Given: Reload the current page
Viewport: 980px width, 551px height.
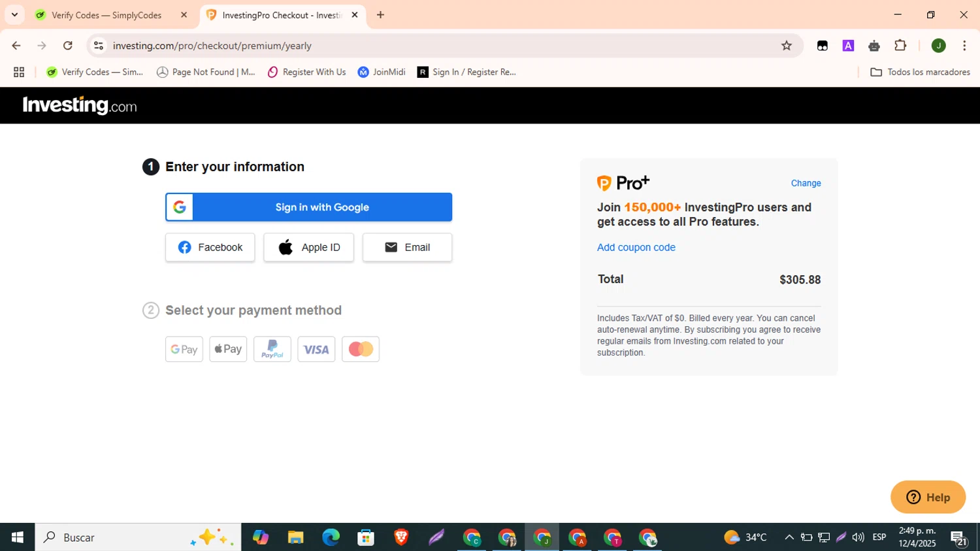Looking at the screenshot, I should pyautogui.click(x=68, y=46).
